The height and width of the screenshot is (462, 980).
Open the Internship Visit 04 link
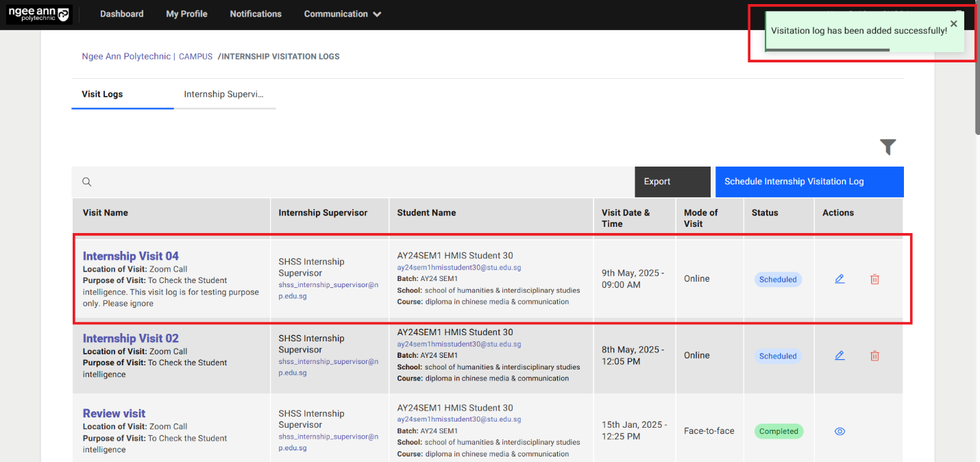point(130,256)
